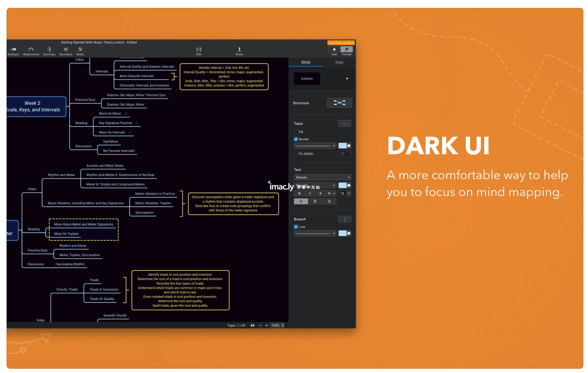Screen dimensions: 588x373
Task: Select the Fascinating Rhythm topic
Action: (x=70, y=264)
